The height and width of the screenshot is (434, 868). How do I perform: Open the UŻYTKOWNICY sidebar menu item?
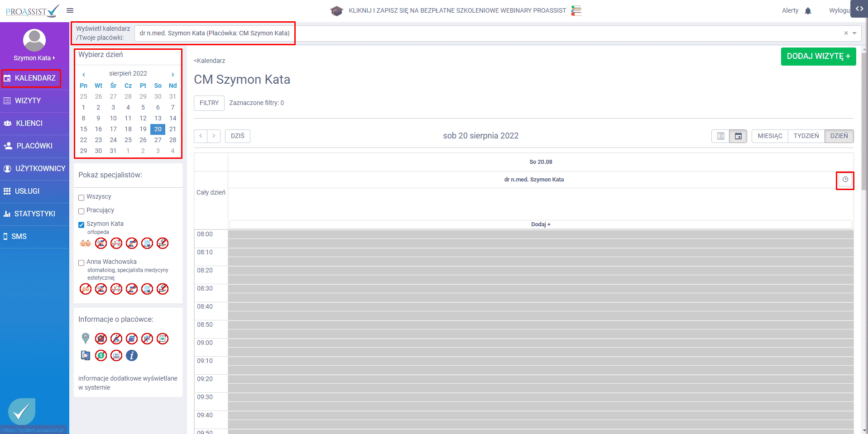[34, 169]
